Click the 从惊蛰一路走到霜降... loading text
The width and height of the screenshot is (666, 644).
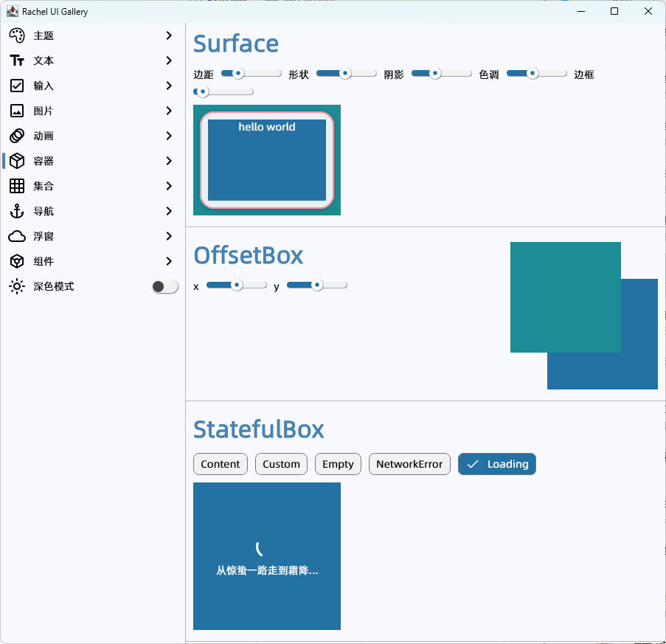[267, 570]
